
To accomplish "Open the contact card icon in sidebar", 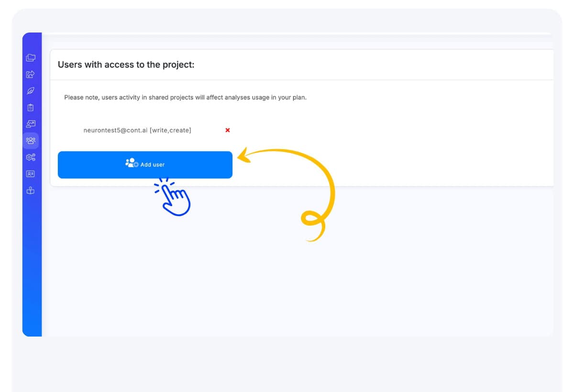I will point(31,174).
